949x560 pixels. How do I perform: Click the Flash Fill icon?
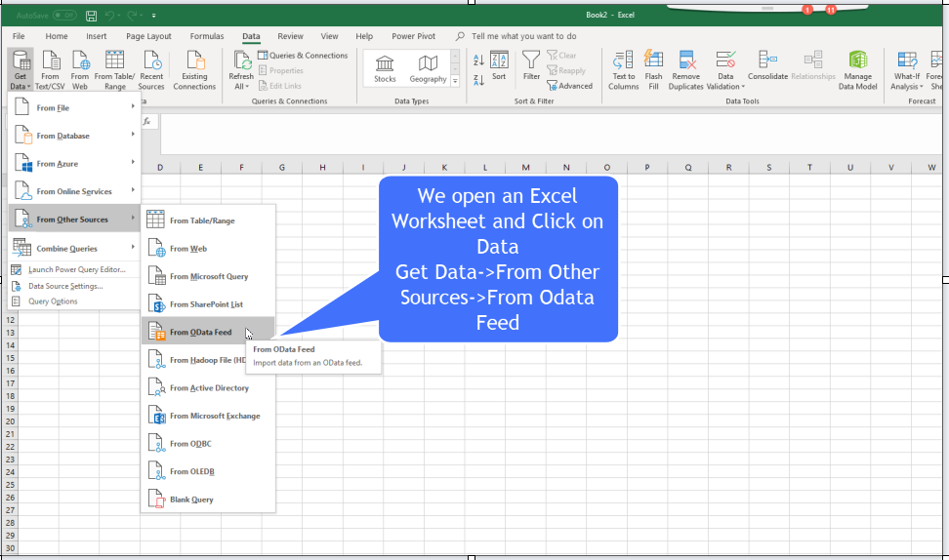653,70
